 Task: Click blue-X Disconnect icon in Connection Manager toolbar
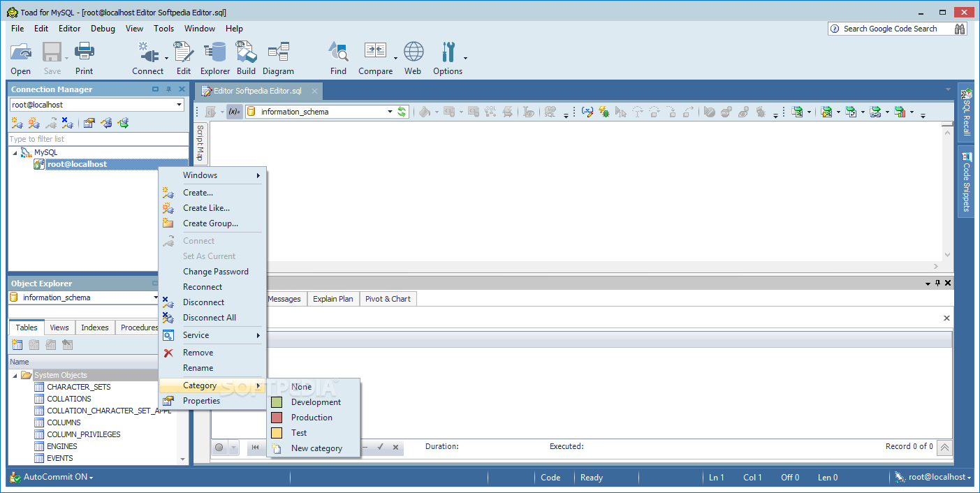[x=67, y=123]
